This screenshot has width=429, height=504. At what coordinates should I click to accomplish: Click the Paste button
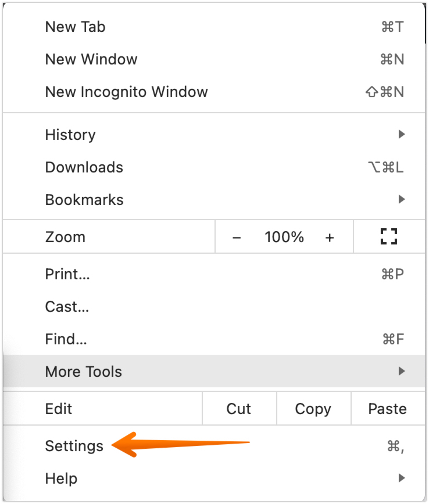tap(387, 409)
